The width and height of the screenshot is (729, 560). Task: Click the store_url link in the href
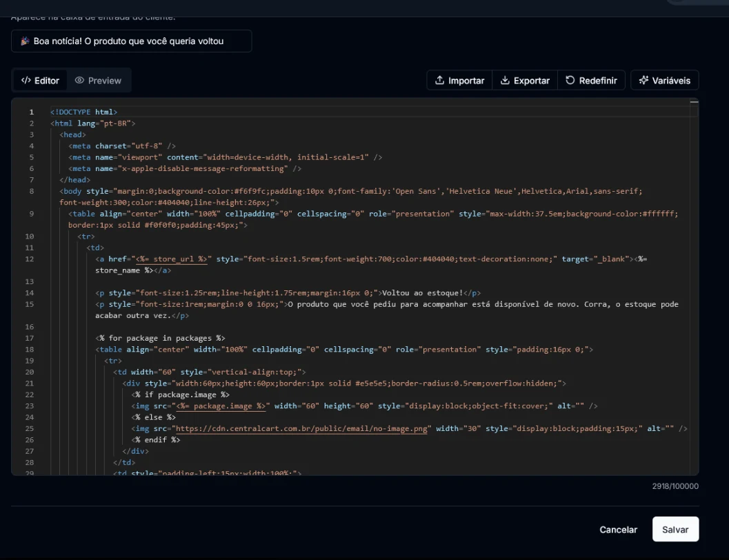(170, 259)
